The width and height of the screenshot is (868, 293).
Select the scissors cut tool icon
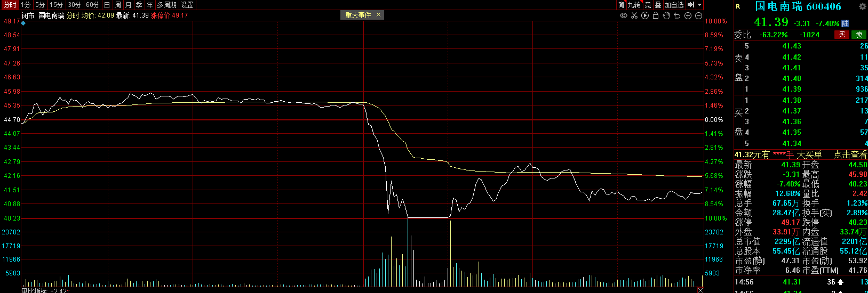click(x=634, y=15)
